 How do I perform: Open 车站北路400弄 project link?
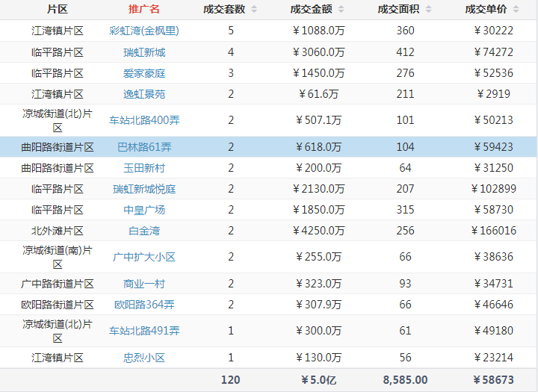coord(144,120)
